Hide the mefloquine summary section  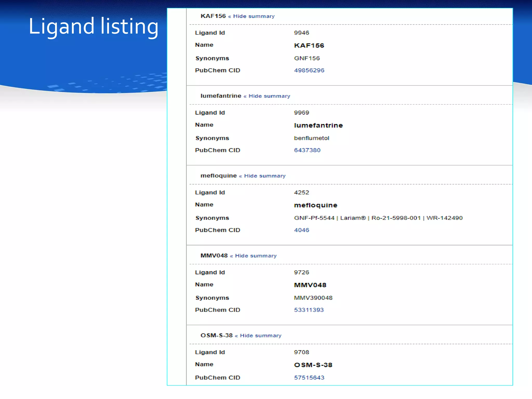point(264,176)
